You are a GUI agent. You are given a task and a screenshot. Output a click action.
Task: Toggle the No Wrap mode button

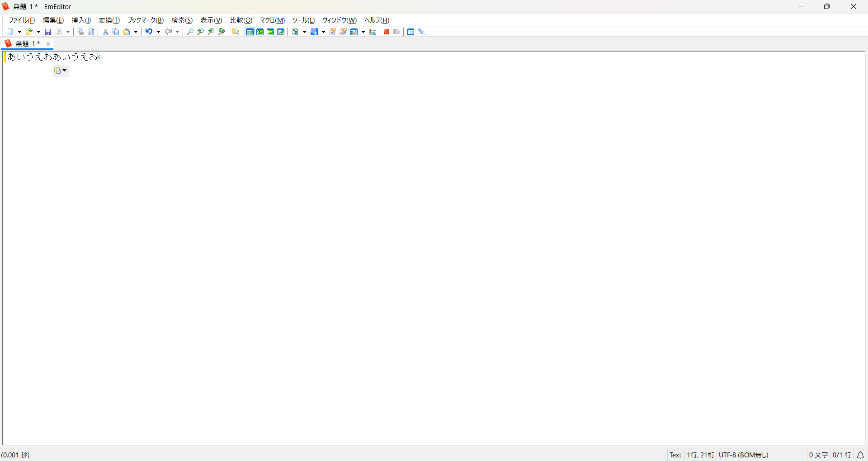point(250,32)
